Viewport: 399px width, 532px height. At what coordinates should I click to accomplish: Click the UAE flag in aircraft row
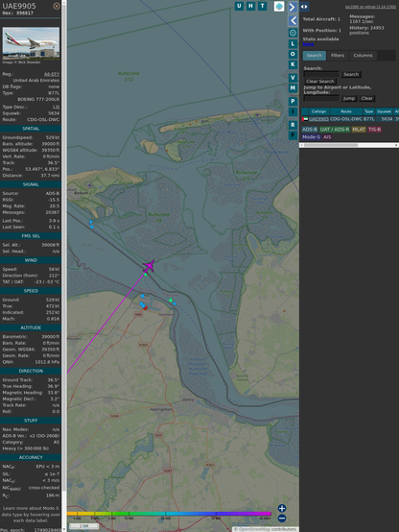305,119
